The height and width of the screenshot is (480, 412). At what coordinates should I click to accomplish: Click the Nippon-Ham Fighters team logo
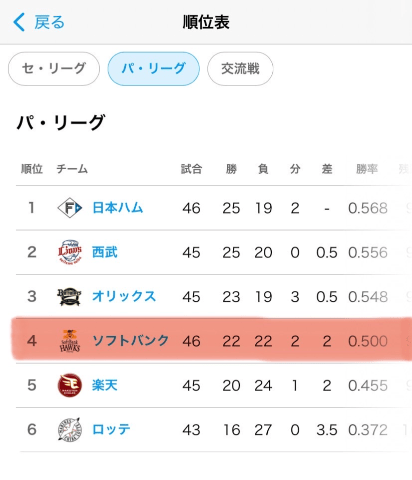pyautogui.click(x=69, y=208)
